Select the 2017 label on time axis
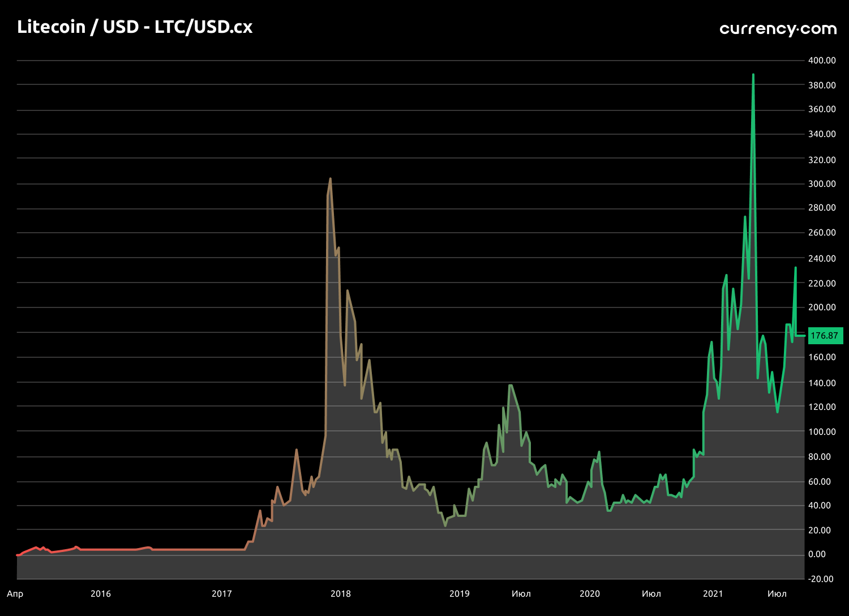Screen dimensions: 849x616 click(x=222, y=593)
